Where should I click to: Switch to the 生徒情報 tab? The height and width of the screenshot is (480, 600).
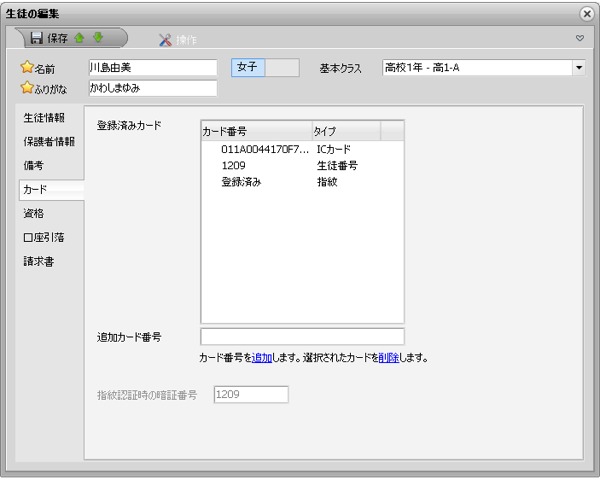pos(47,117)
